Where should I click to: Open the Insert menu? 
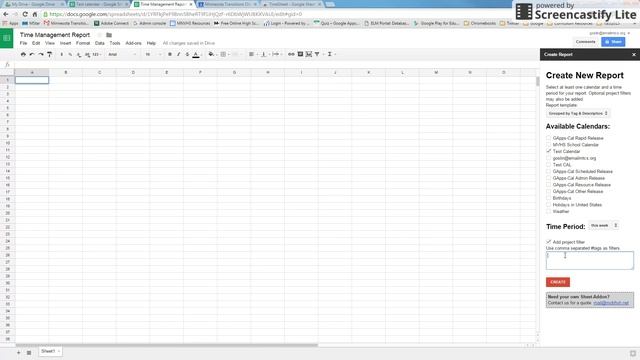[x=65, y=43]
